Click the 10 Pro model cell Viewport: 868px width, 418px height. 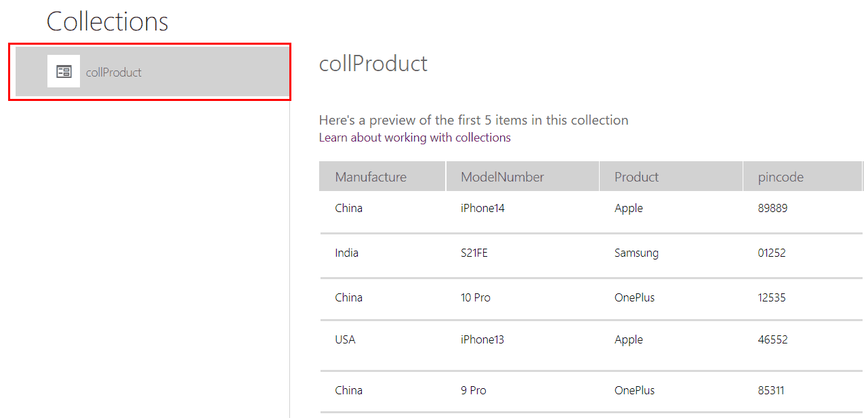476,297
